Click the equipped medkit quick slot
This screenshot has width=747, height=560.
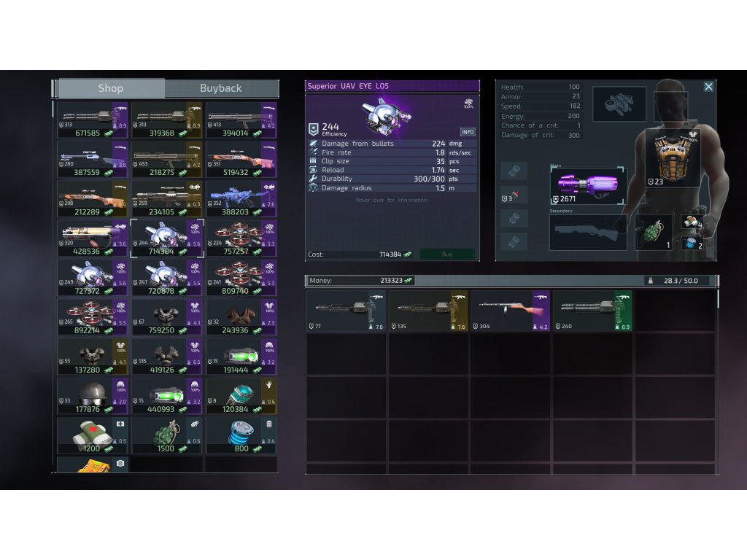[x=693, y=222]
